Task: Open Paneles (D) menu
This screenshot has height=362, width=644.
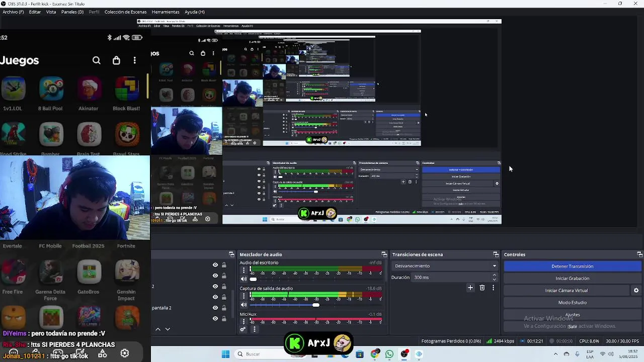Action: [72, 12]
